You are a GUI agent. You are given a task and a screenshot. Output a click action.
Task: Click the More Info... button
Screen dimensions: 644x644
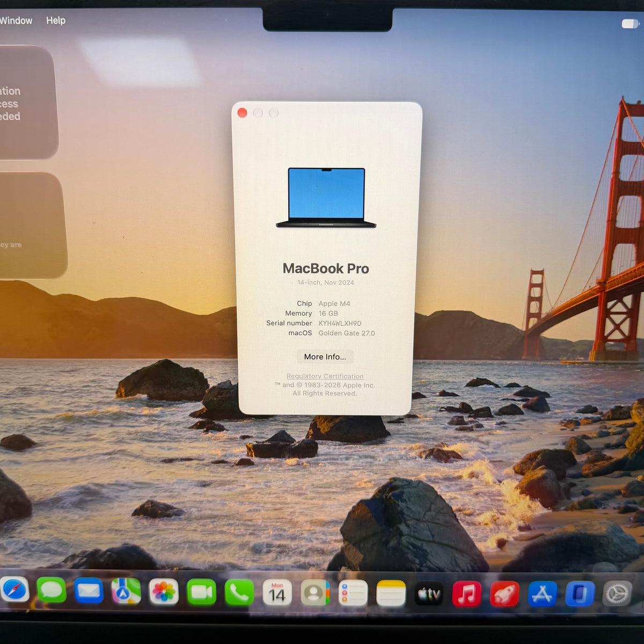point(325,357)
